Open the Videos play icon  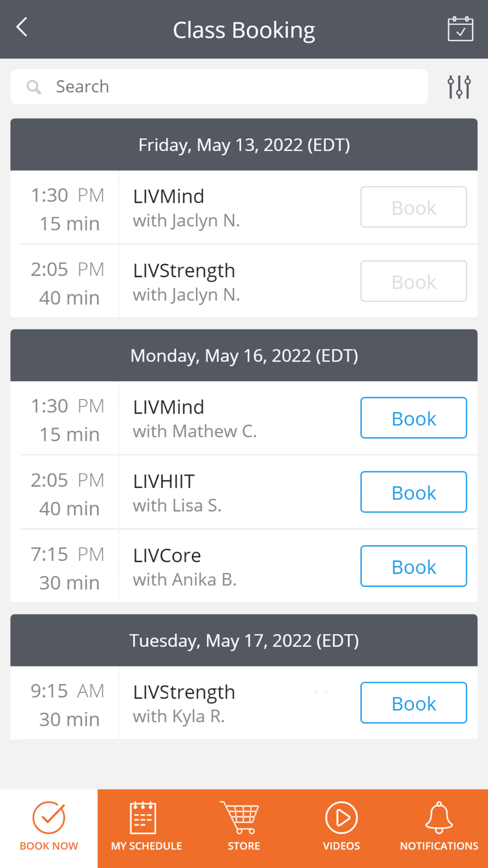pos(342,828)
